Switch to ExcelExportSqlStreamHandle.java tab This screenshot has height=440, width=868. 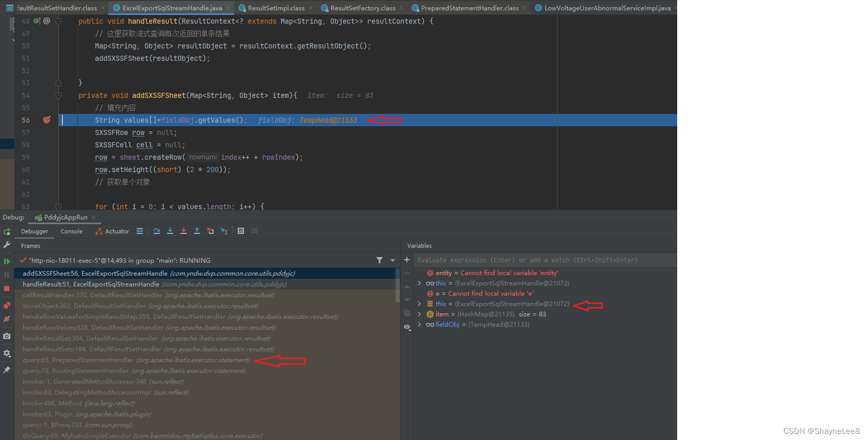coord(172,8)
